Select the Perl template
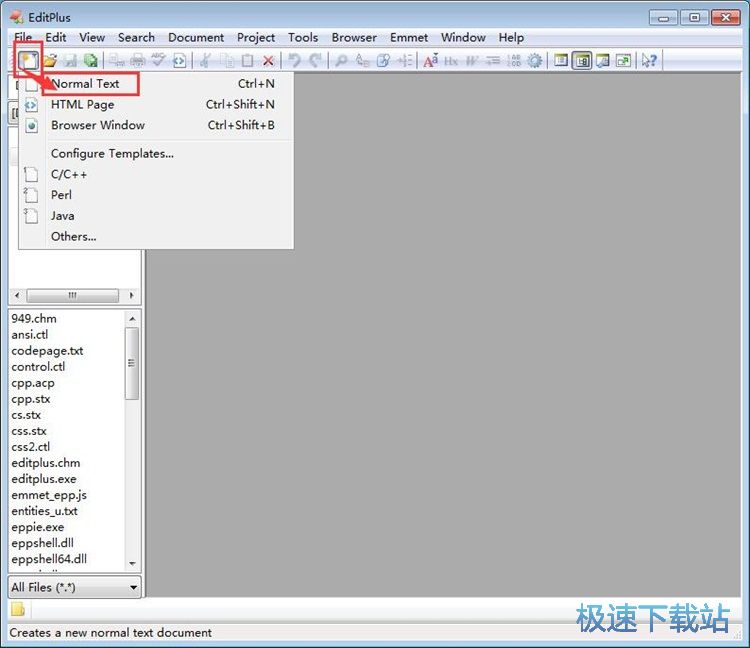750x648 pixels. pyautogui.click(x=156, y=195)
